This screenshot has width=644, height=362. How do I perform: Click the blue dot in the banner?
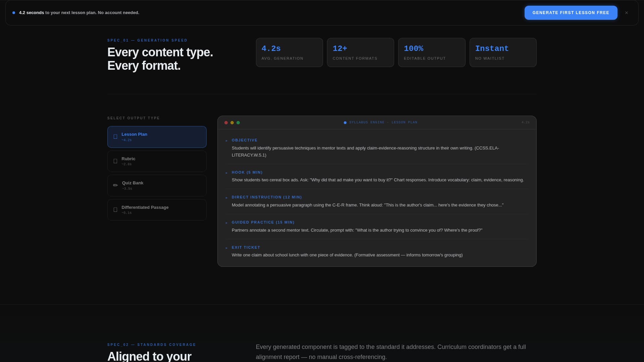pyautogui.click(x=14, y=13)
